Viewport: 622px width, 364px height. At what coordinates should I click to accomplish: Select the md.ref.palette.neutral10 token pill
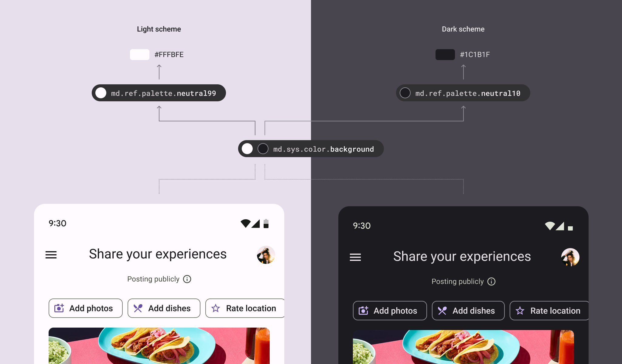[x=463, y=93]
